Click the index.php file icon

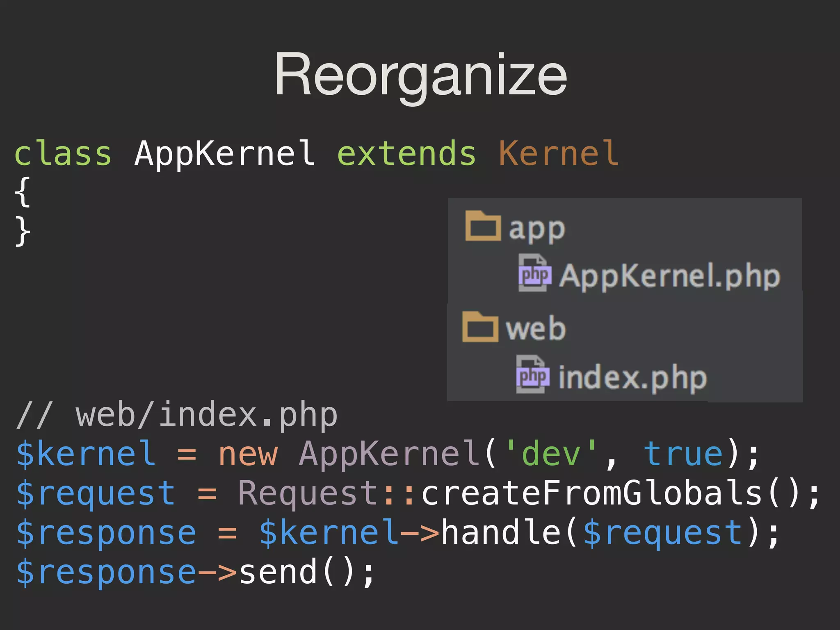coord(532,374)
